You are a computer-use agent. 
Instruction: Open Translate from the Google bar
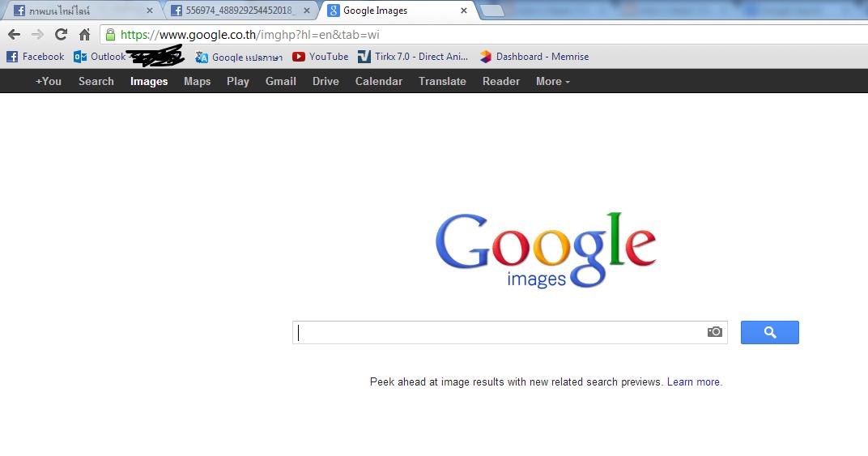point(442,82)
